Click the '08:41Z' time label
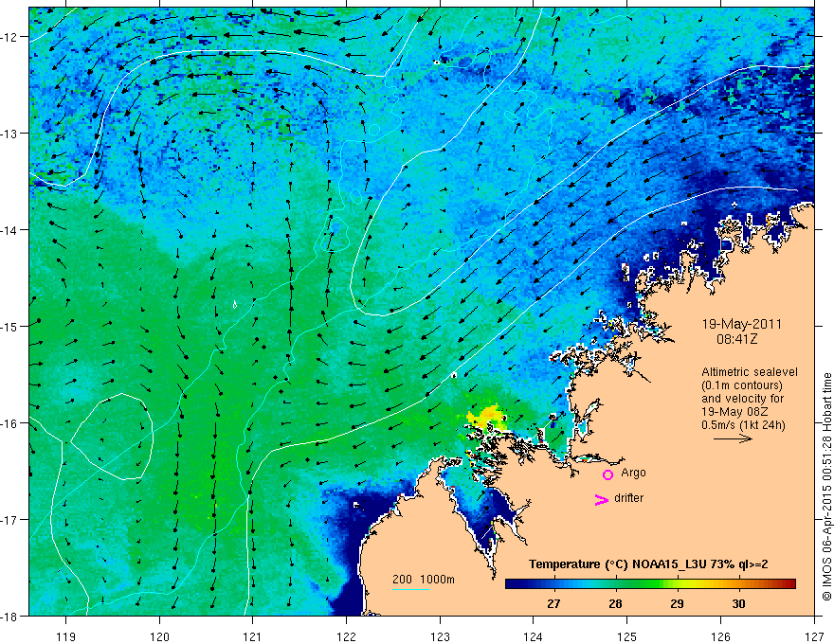 736,339
